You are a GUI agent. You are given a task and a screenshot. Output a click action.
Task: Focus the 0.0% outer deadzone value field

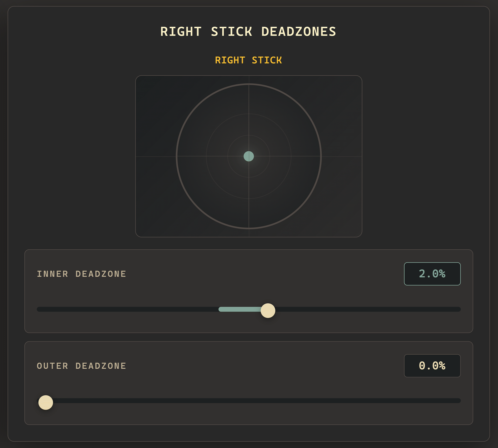(x=432, y=366)
